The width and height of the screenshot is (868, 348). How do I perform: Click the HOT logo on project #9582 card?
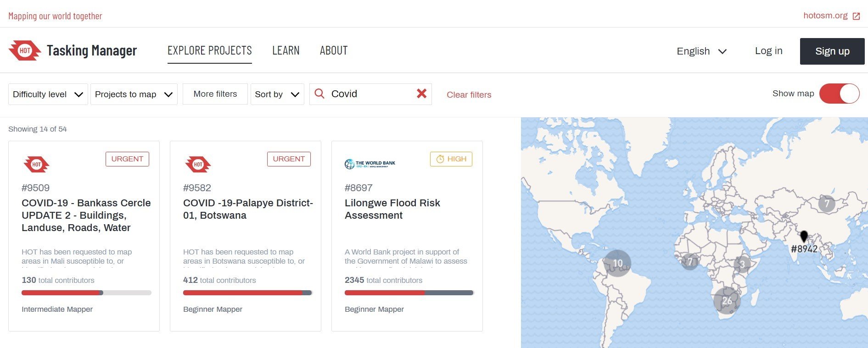coord(198,164)
